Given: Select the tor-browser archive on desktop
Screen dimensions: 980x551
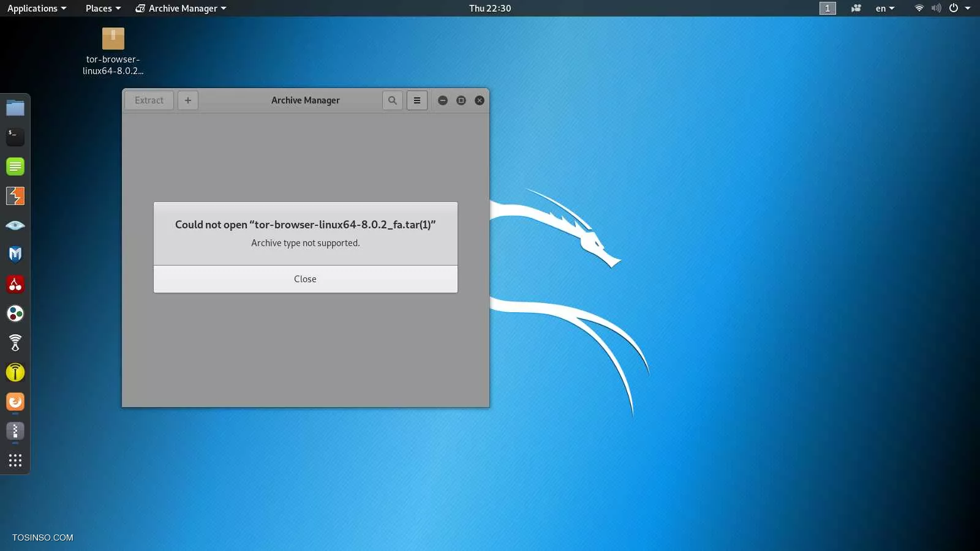Looking at the screenshot, I should pos(113,39).
